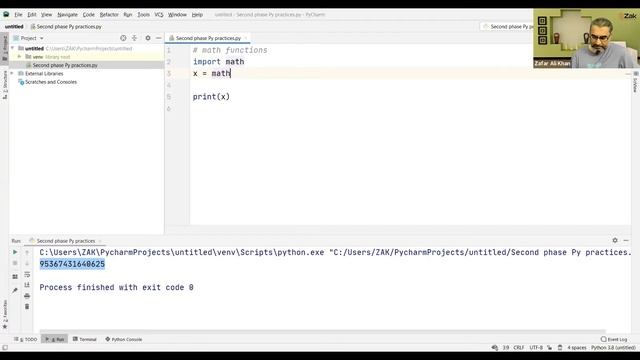Hide the Project tool window
The image size is (640, 360).
158,38
